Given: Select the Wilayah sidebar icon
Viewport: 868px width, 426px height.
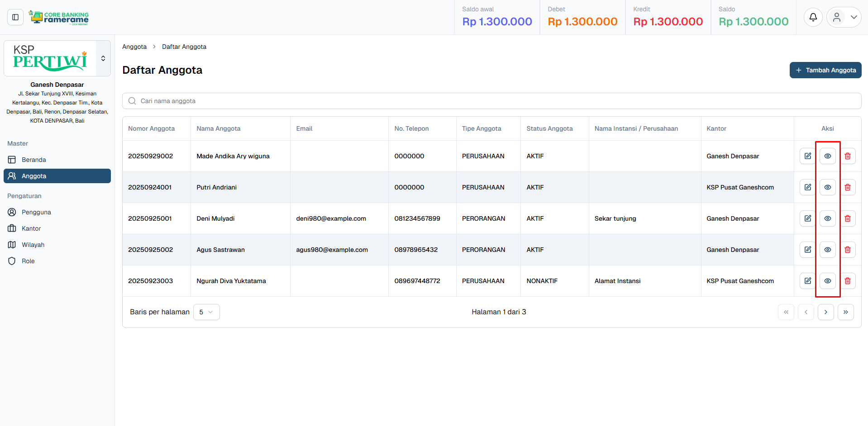Looking at the screenshot, I should 13,245.
